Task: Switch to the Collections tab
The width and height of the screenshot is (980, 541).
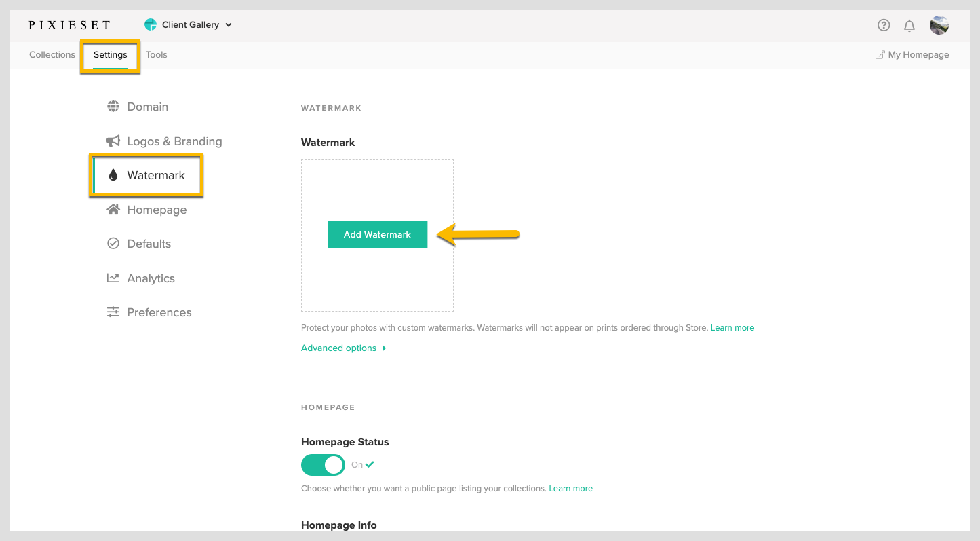Action: [x=52, y=55]
